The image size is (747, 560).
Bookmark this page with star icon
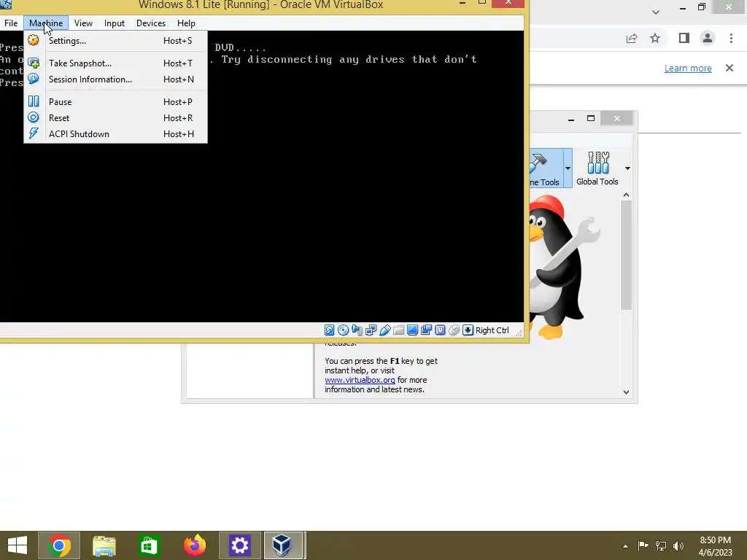coord(655,38)
